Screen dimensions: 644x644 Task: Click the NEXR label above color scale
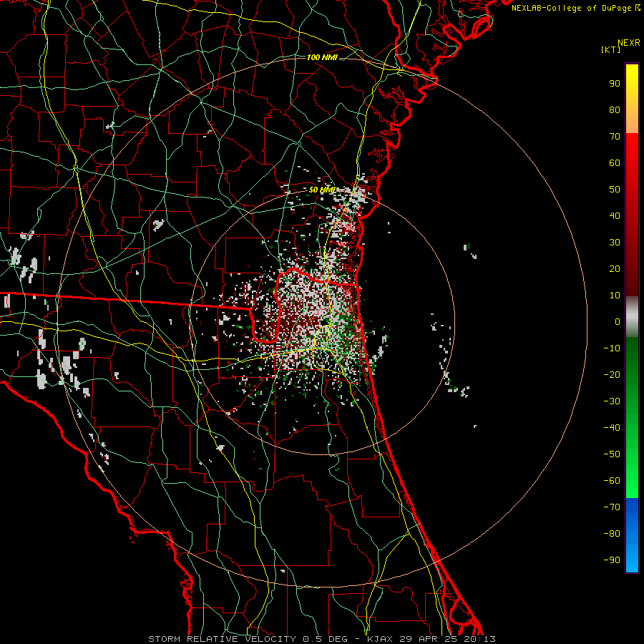[629, 43]
